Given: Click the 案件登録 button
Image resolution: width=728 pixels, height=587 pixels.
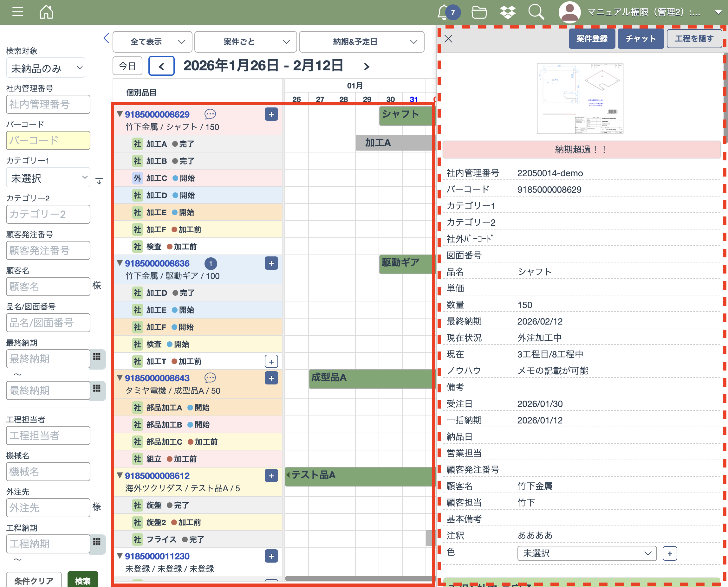Looking at the screenshot, I should pos(592,39).
